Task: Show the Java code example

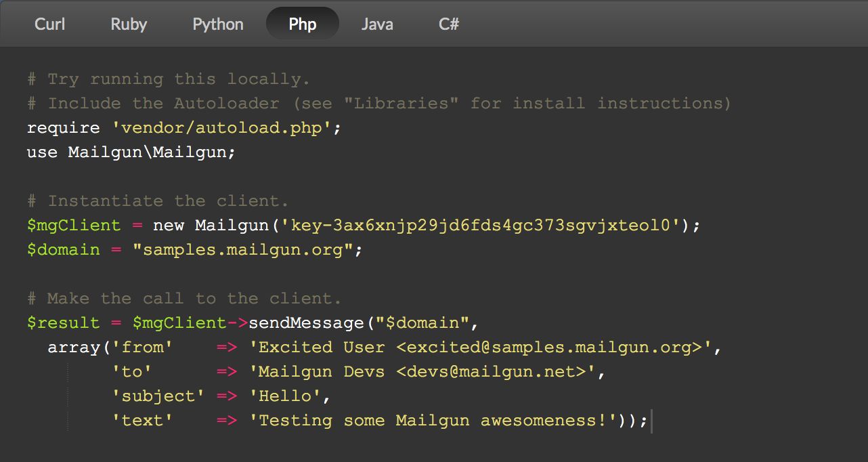Action: coord(377,24)
